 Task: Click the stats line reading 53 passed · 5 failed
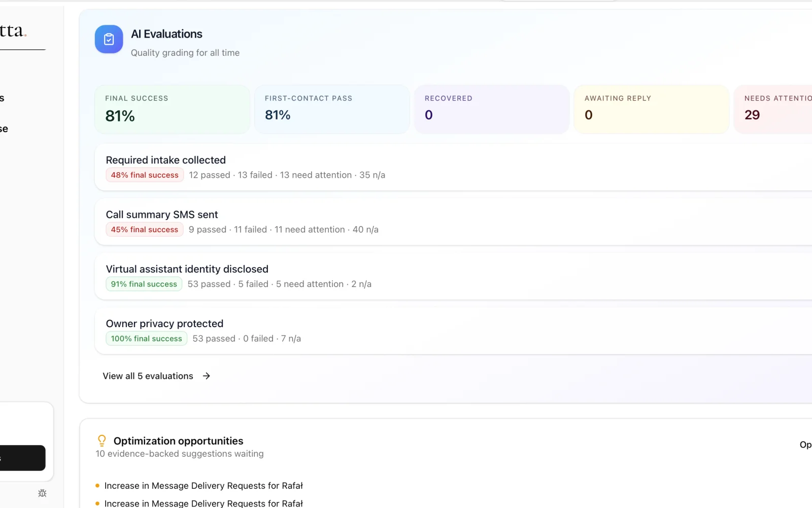280,284
